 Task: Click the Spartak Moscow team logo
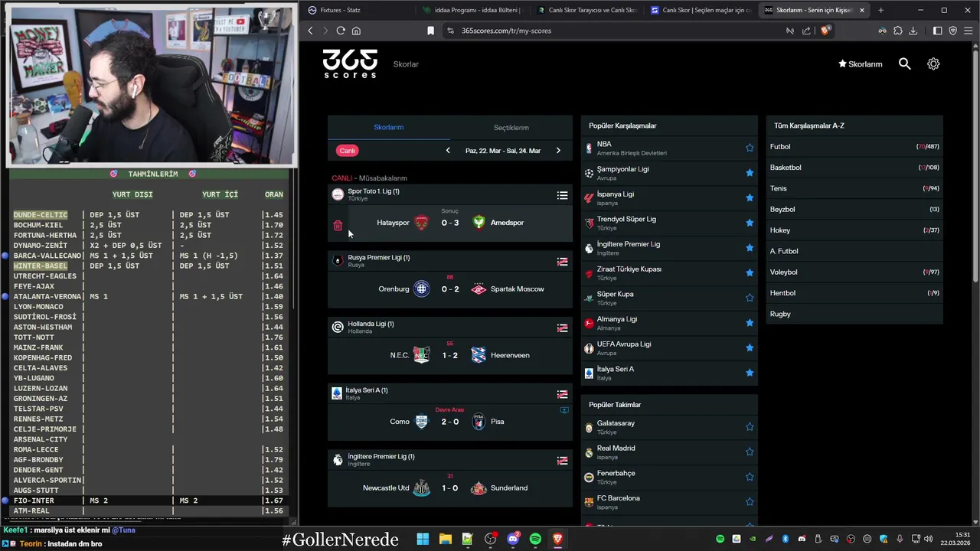[x=479, y=289]
